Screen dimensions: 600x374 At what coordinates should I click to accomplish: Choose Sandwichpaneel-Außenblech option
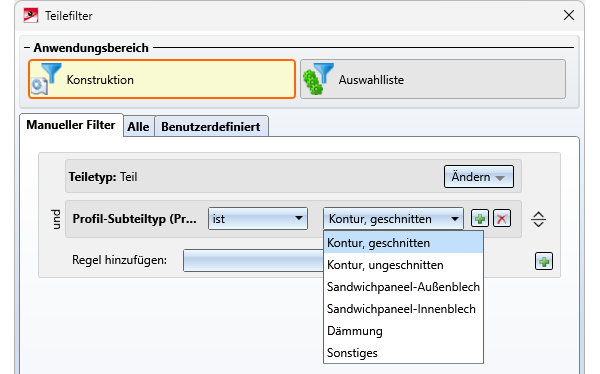[403, 287]
